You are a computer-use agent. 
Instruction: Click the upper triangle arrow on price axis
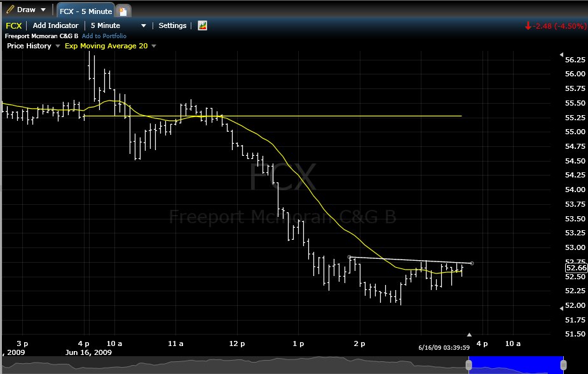coord(561,55)
